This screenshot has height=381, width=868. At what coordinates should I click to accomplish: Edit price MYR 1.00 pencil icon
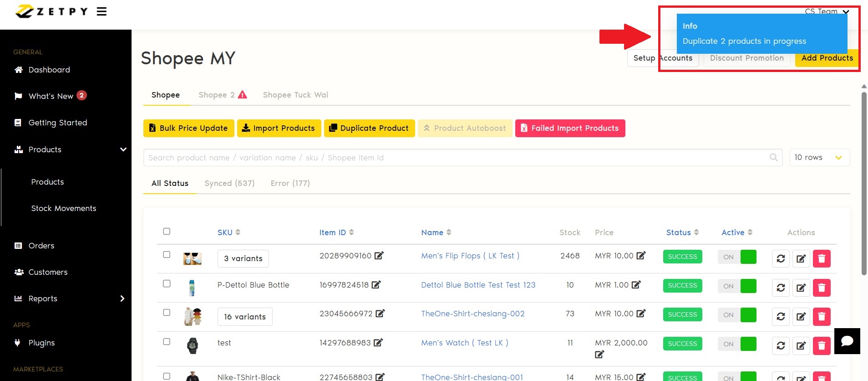pos(636,285)
